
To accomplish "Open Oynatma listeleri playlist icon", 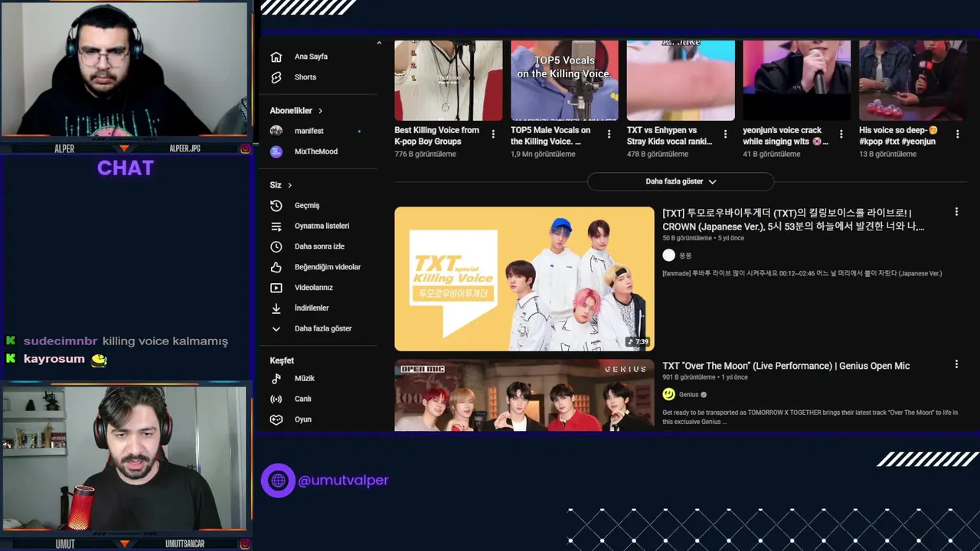I will [x=276, y=227].
